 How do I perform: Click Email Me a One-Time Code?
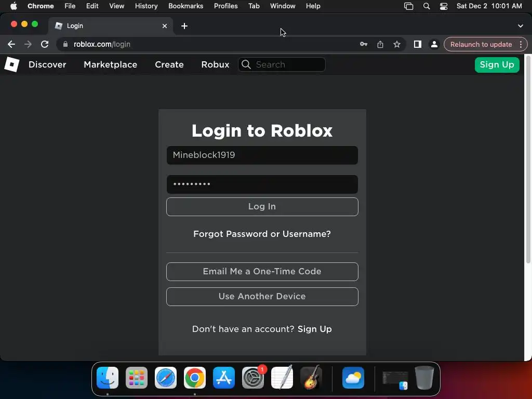(262, 271)
